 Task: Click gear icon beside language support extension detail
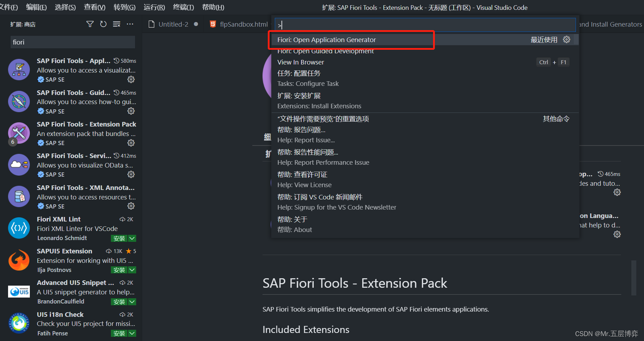click(617, 234)
